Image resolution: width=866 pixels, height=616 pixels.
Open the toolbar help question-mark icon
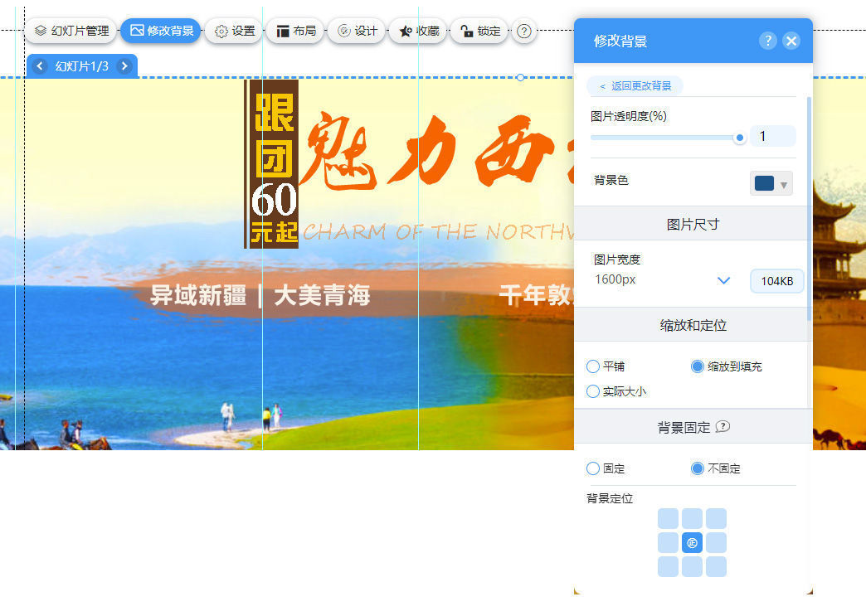(x=524, y=31)
